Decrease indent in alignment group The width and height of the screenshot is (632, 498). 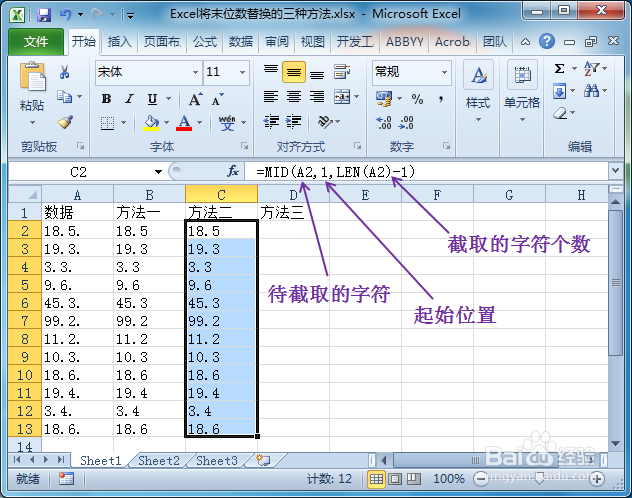[x=271, y=122]
